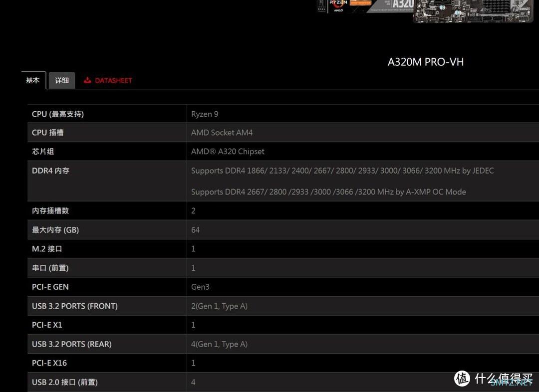This screenshot has height=392, width=539.
Task: Select the DDR4 内存 label
Action: point(50,171)
